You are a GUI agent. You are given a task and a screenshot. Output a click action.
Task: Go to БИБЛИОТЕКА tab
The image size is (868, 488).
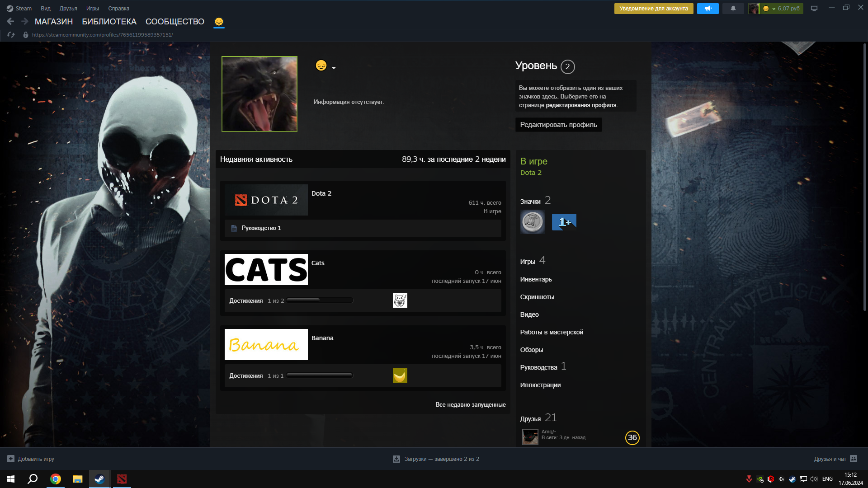coord(109,22)
